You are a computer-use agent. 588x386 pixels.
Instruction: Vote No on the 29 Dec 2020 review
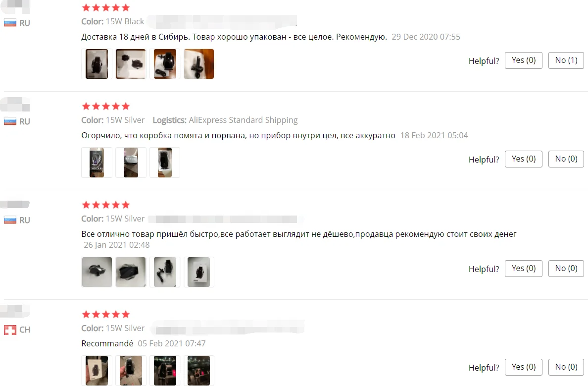pos(566,60)
